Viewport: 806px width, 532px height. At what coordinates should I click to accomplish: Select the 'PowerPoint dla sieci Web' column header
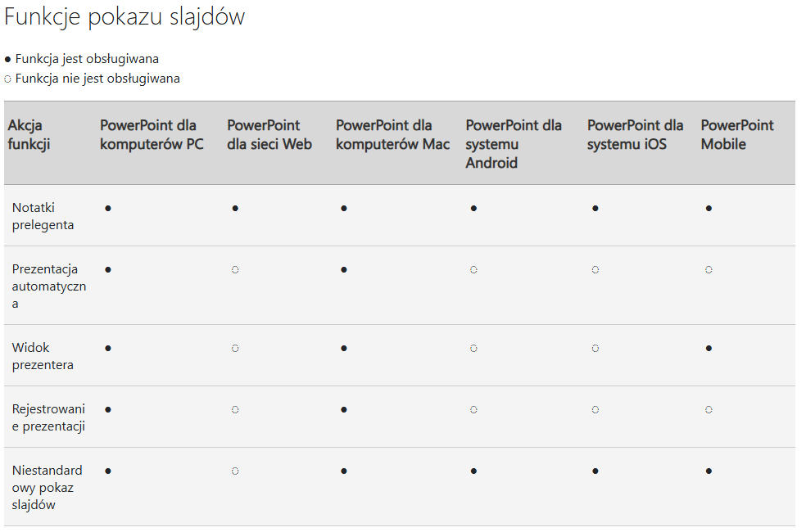(269, 134)
